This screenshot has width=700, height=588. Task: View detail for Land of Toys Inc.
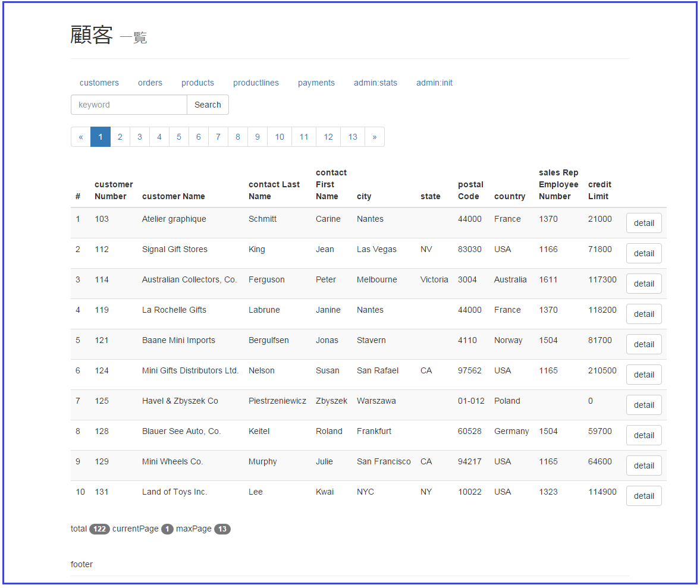pyautogui.click(x=644, y=495)
